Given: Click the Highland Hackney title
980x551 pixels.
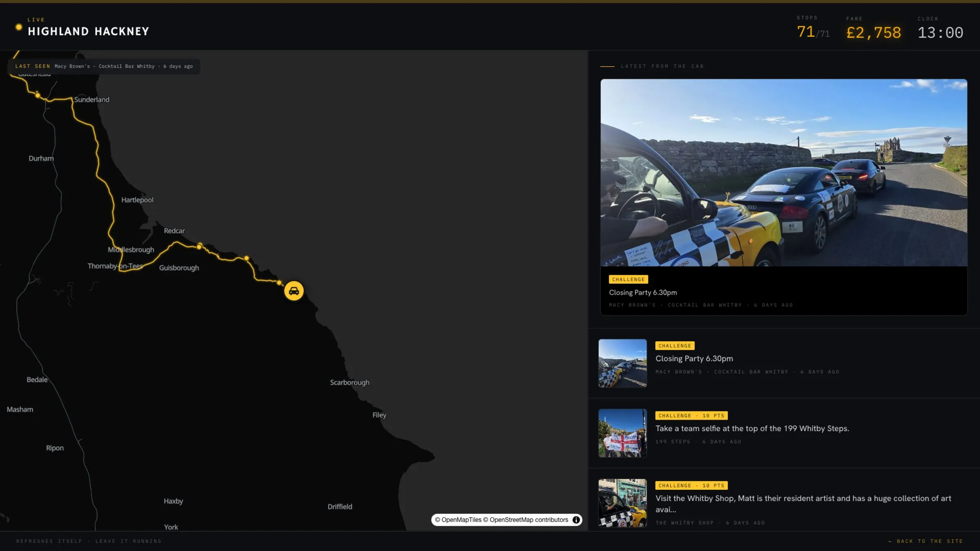Looking at the screenshot, I should 88,31.
